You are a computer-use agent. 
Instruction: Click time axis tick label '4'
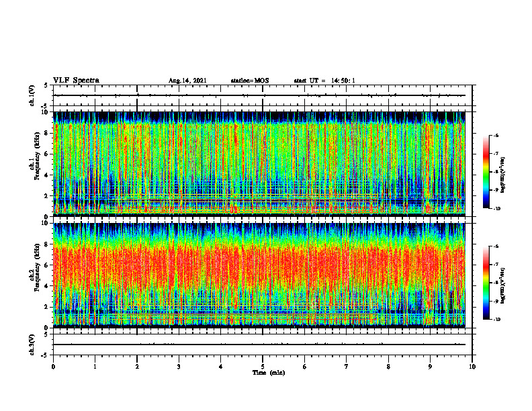point(221,367)
